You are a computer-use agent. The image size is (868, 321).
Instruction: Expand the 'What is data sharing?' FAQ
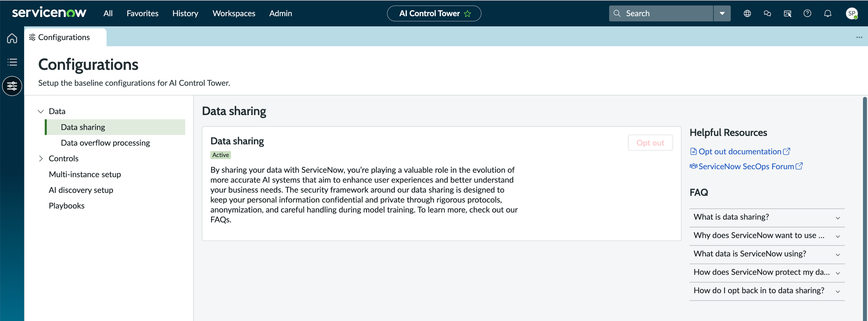pos(767,217)
